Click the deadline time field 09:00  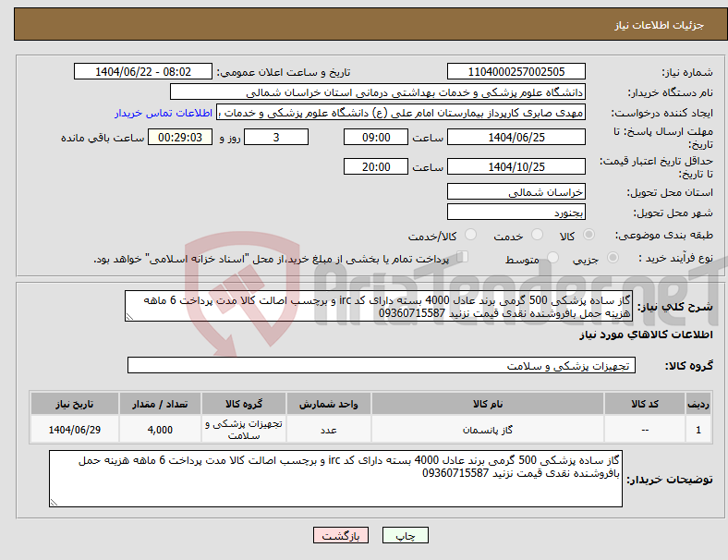(x=376, y=137)
